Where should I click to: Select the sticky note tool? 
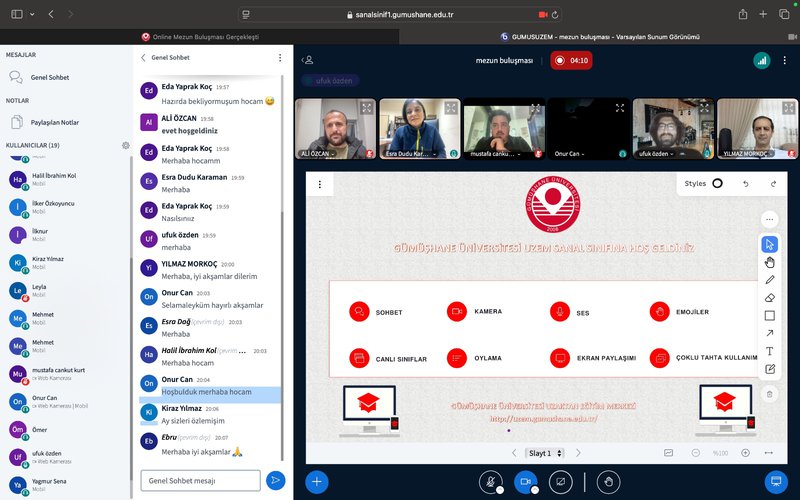click(x=769, y=369)
